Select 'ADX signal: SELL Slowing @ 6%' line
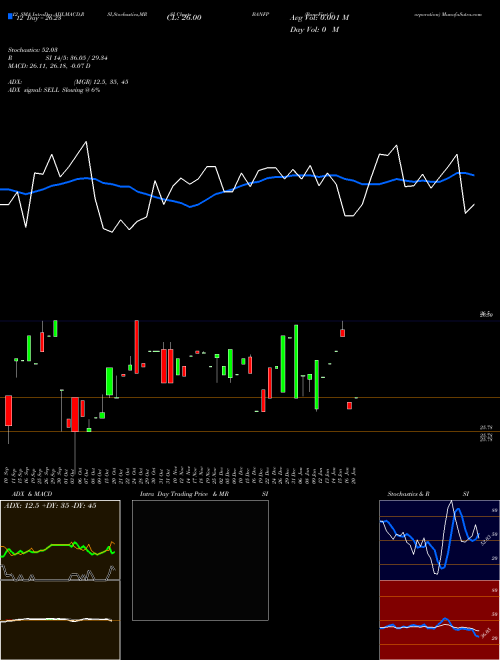Viewport: 500px width, 660px height. (x=54, y=90)
